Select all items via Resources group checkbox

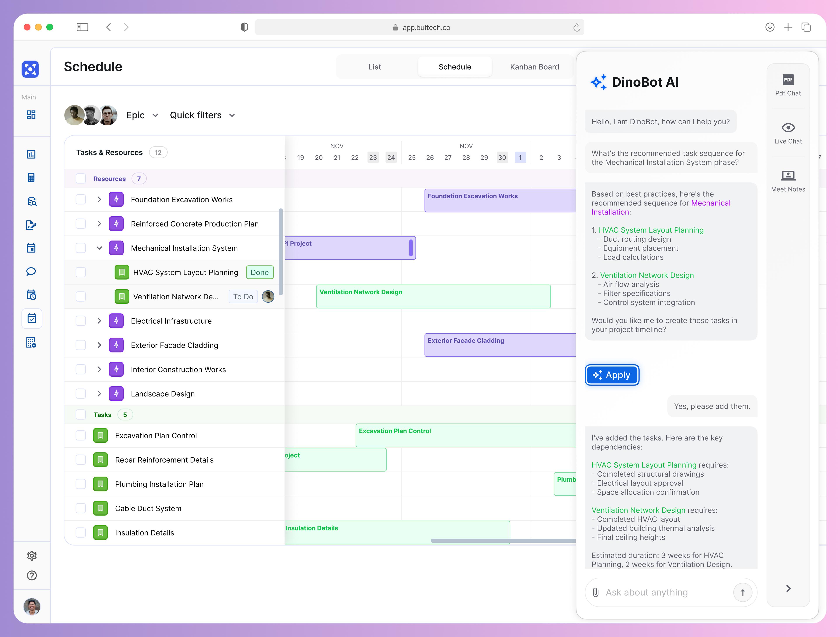point(80,179)
